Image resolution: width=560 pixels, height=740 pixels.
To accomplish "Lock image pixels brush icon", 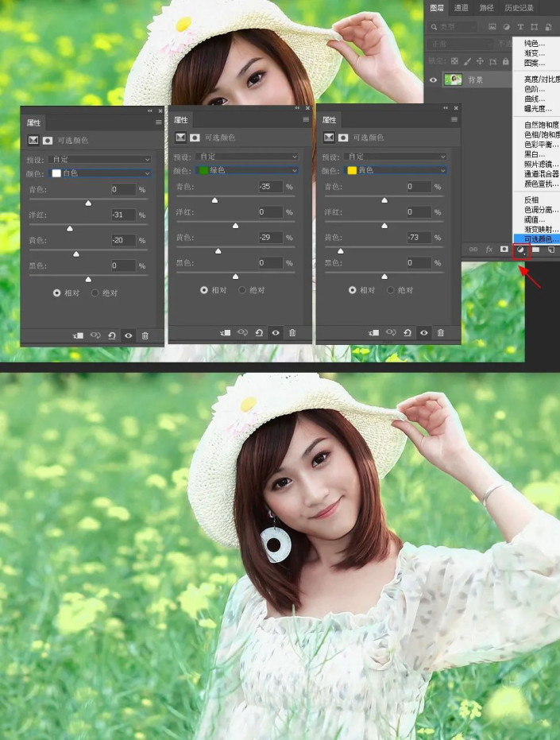I will tap(468, 61).
